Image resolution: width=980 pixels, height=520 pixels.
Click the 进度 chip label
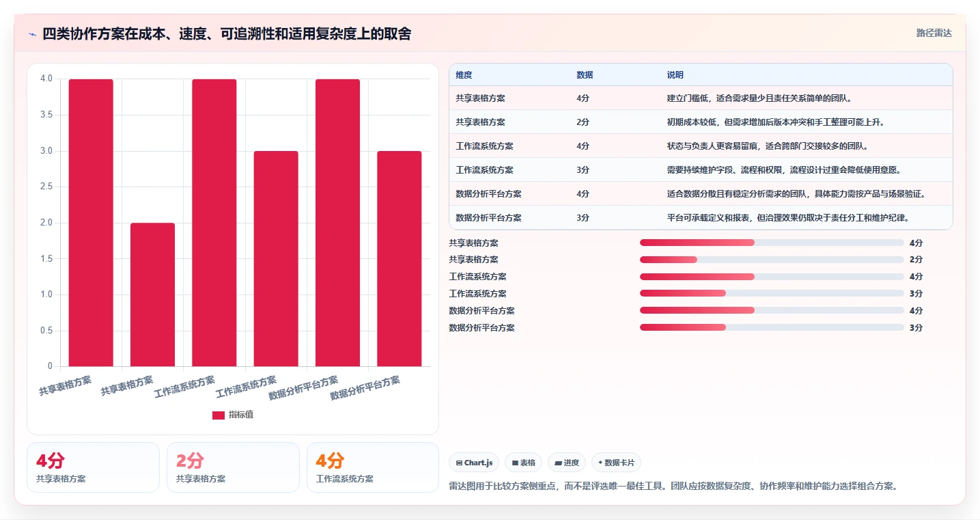(x=572, y=463)
